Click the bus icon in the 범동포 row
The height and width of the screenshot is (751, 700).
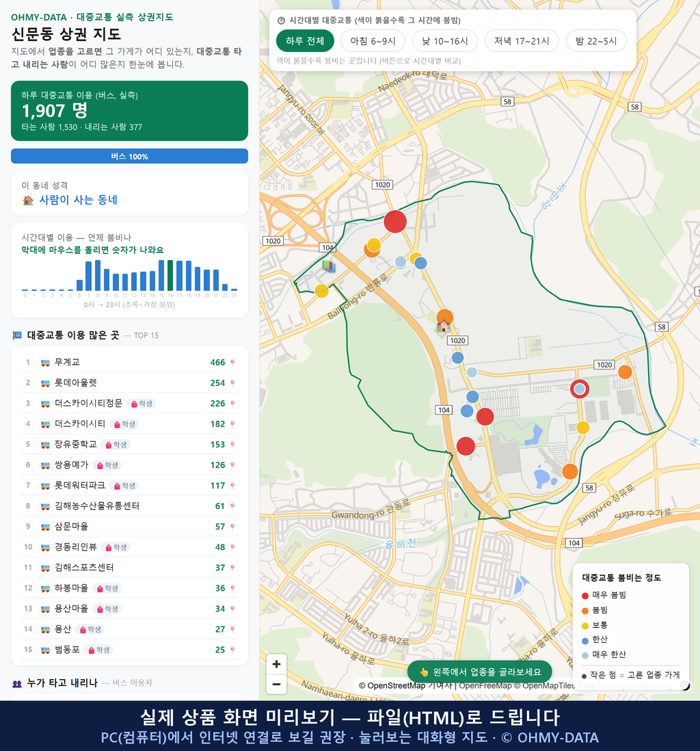pos(46,650)
